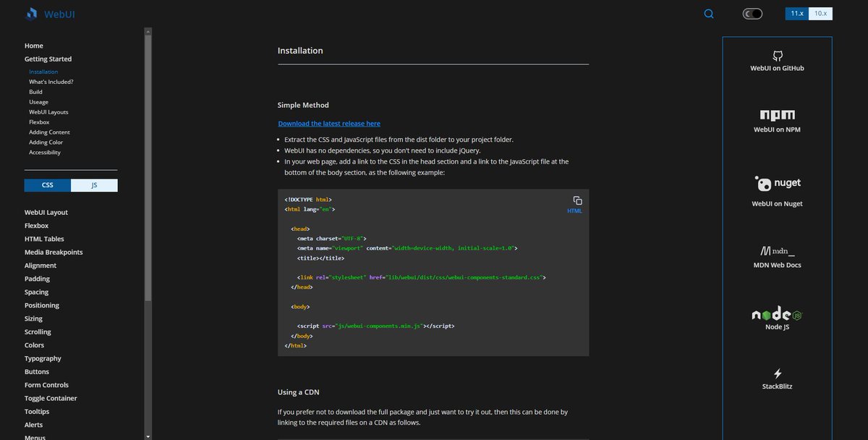Open the nuget logo icon
The width and height of the screenshot is (868, 440).
[778, 183]
